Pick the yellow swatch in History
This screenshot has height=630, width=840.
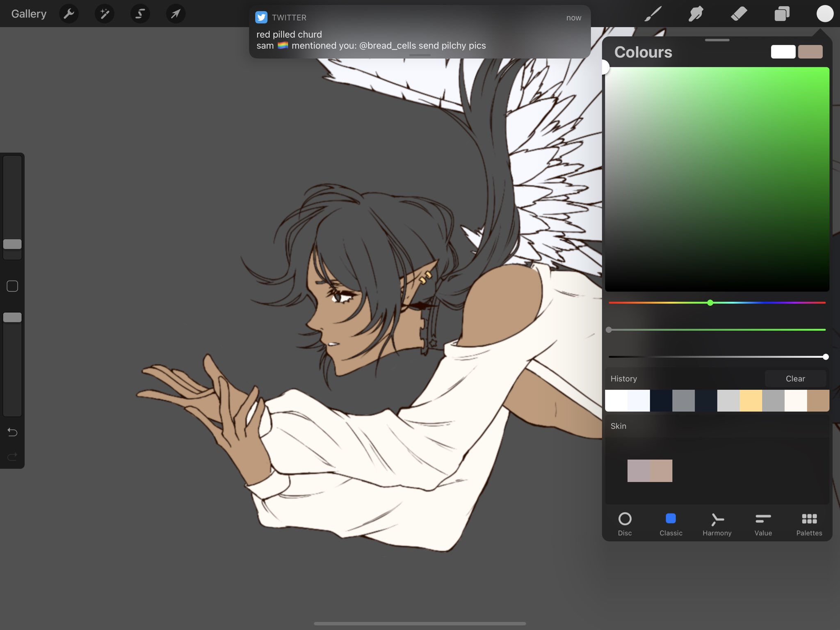[x=751, y=401]
